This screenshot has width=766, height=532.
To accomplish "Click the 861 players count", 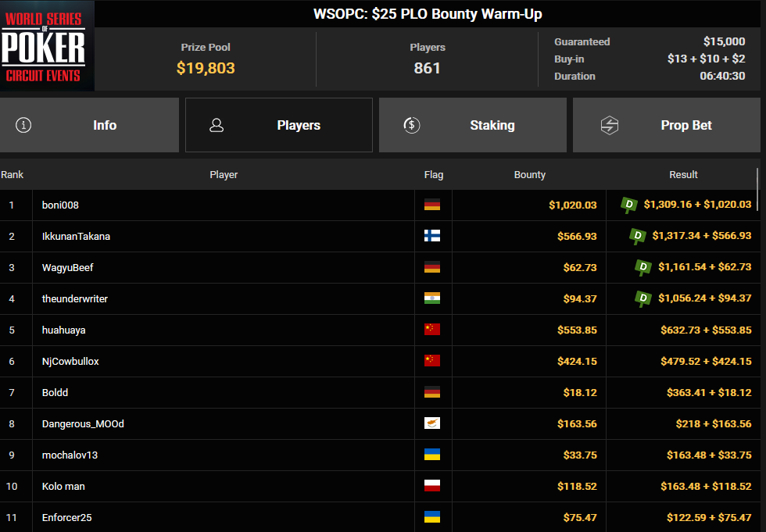I will point(427,68).
